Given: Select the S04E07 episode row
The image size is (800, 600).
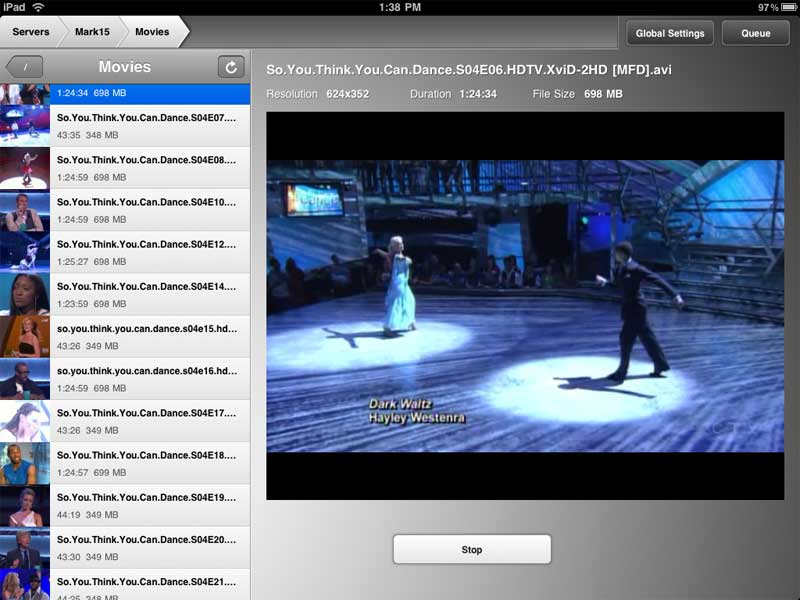Looking at the screenshot, I should [125, 126].
